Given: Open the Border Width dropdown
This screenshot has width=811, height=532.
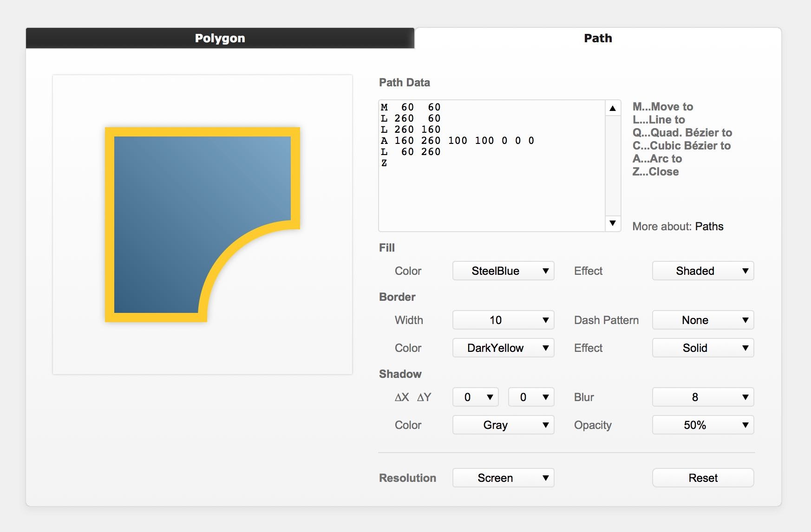Looking at the screenshot, I should 504,320.
